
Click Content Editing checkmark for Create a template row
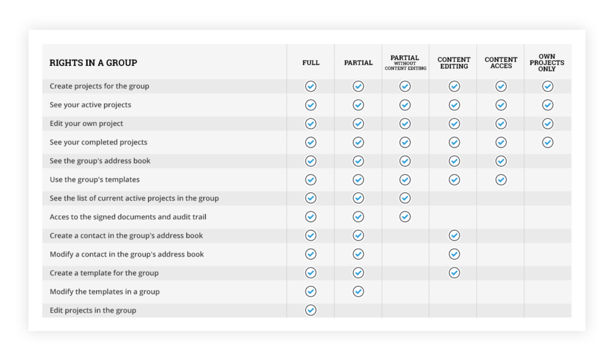pos(454,273)
